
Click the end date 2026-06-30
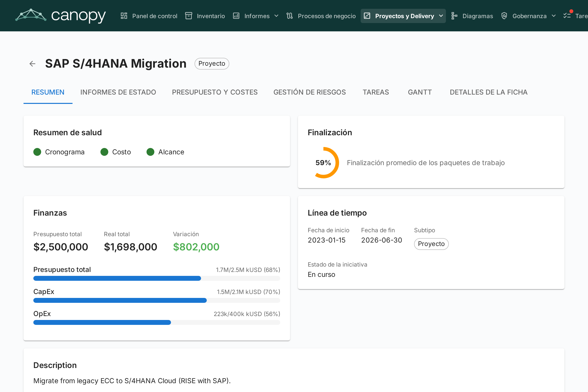click(381, 240)
